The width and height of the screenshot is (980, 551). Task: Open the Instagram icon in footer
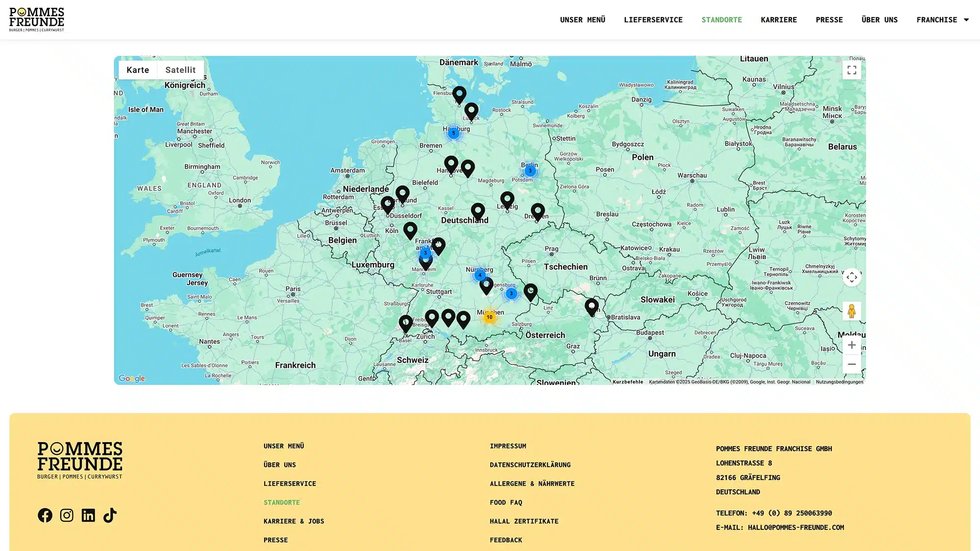click(x=67, y=515)
